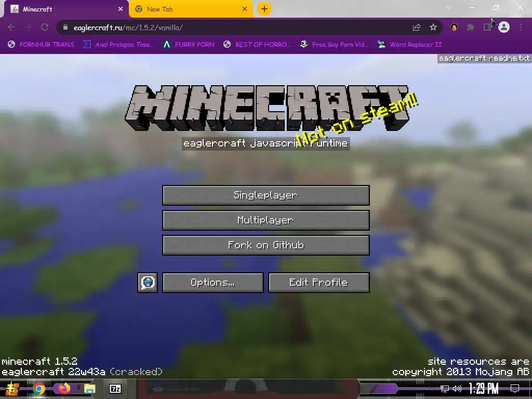Open the avatar extension icon in toolbar
532x399 pixels.
coord(454,27)
